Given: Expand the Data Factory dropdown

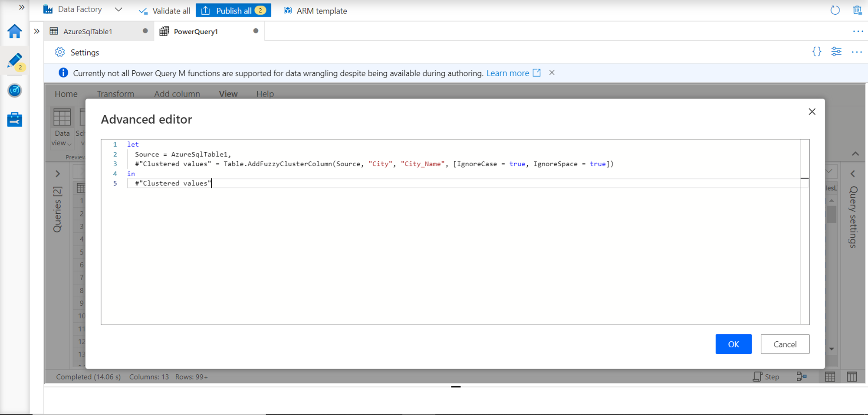Looking at the screenshot, I should [x=118, y=10].
